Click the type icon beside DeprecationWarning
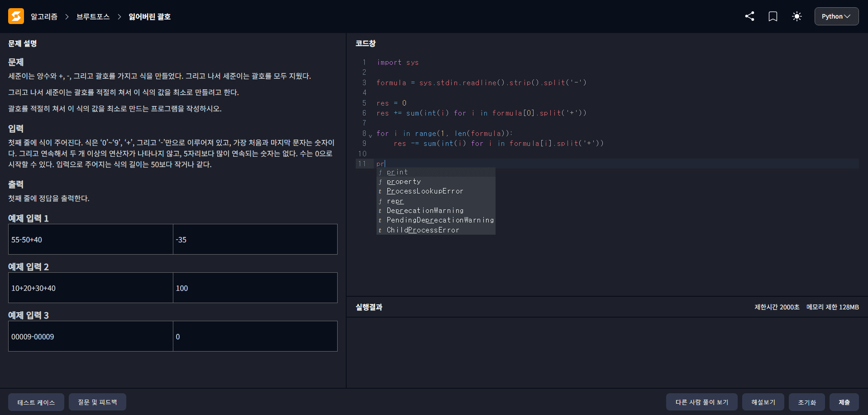This screenshot has height=415, width=868. click(x=381, y=210)
